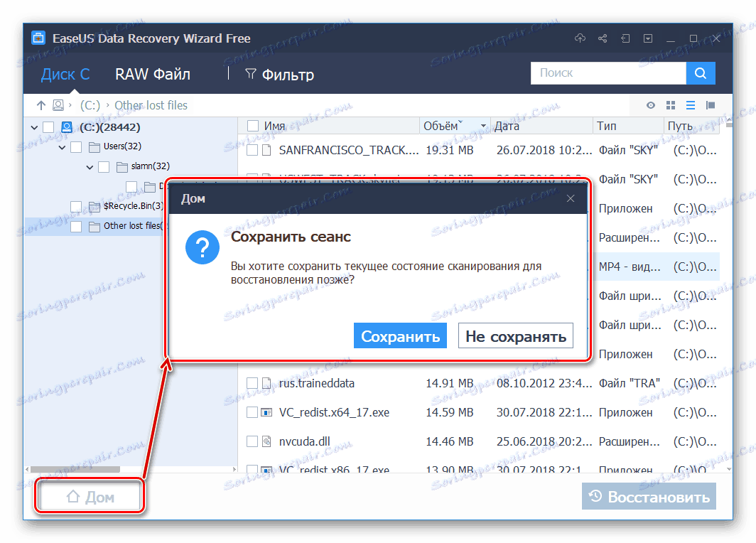Switch to the RAW Файл tab

[x=151, y=73]
